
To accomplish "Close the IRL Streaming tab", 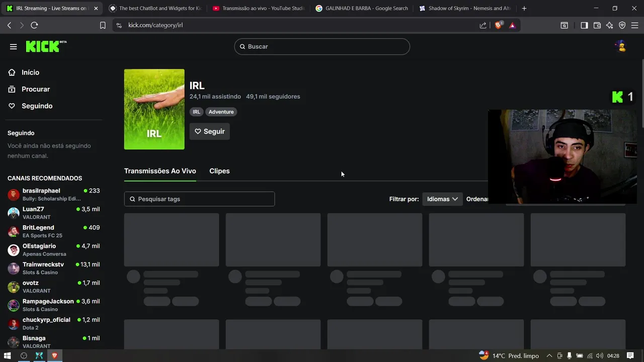I will tap(96, 8).
